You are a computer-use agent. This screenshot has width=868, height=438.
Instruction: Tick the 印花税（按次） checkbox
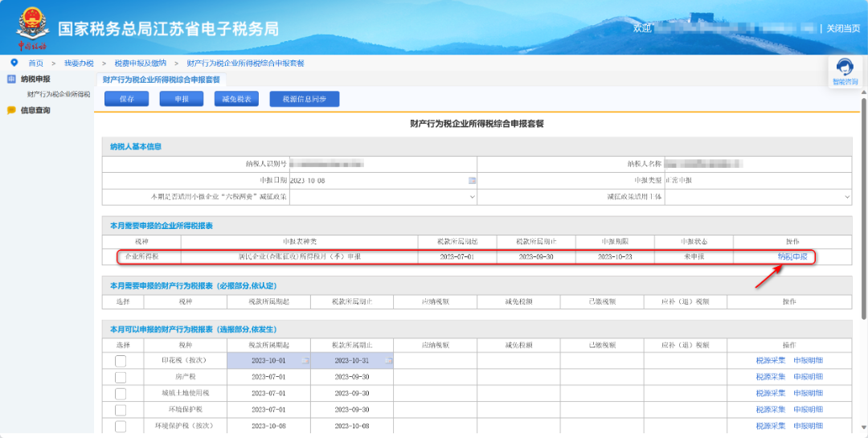[x=121, y=361]
